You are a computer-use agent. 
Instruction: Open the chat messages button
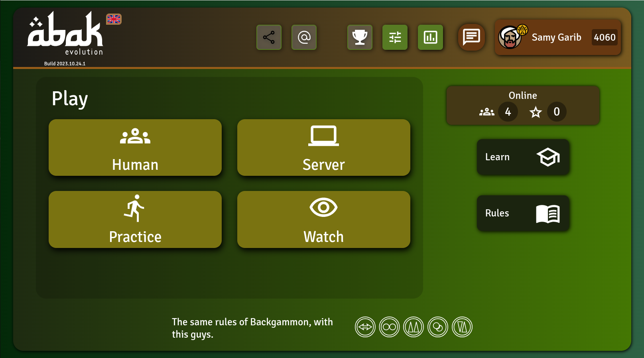point(471,37)
